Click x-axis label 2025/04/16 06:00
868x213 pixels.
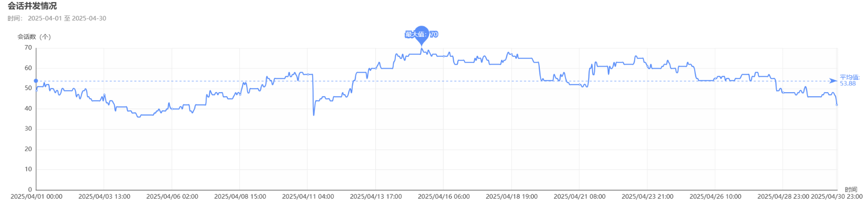coord(443,197)
